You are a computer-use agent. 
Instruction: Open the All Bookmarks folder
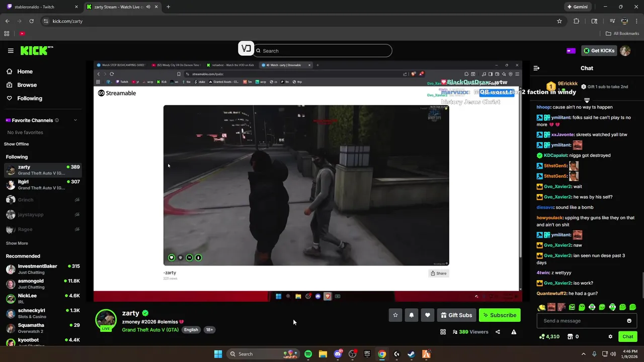[622, 34]
